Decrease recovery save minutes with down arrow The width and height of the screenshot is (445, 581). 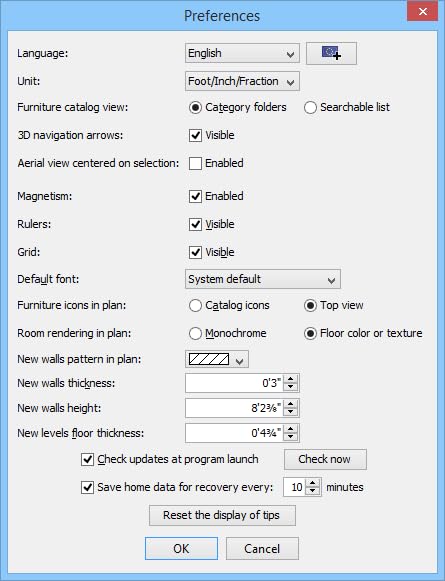(x=313, y=491)
